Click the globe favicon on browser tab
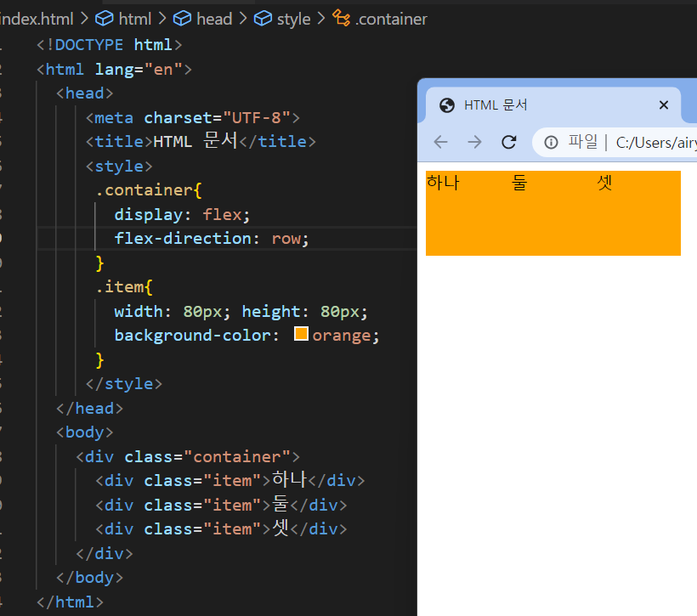The height and width of the screenshot is (616, 697). coord(447,105)
